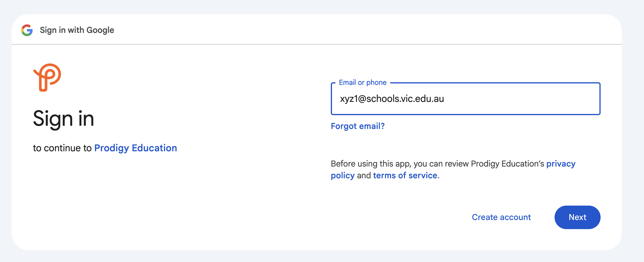Open the 'terms of service' link
Screen dimensions: 644x262
[x=405, y=176]
